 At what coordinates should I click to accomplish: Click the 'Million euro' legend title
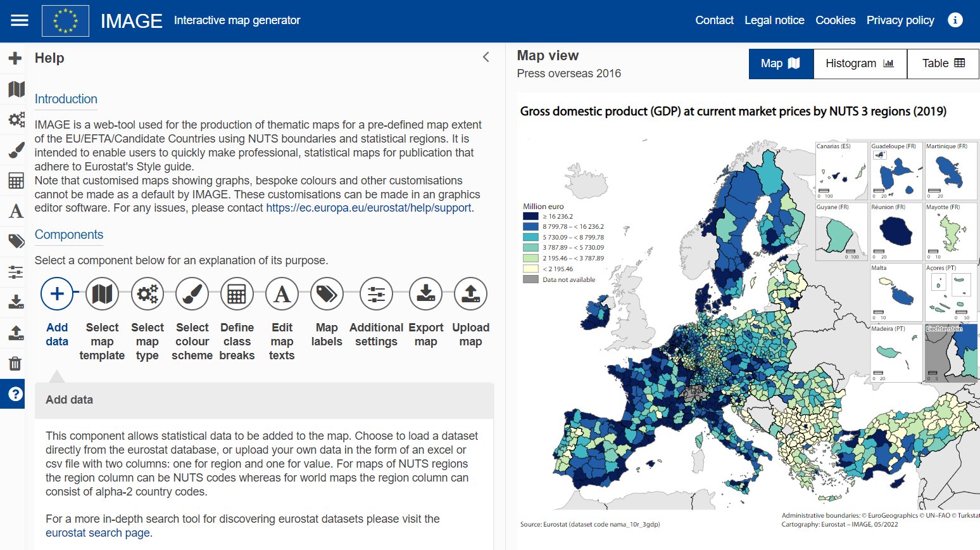[543, 207]
